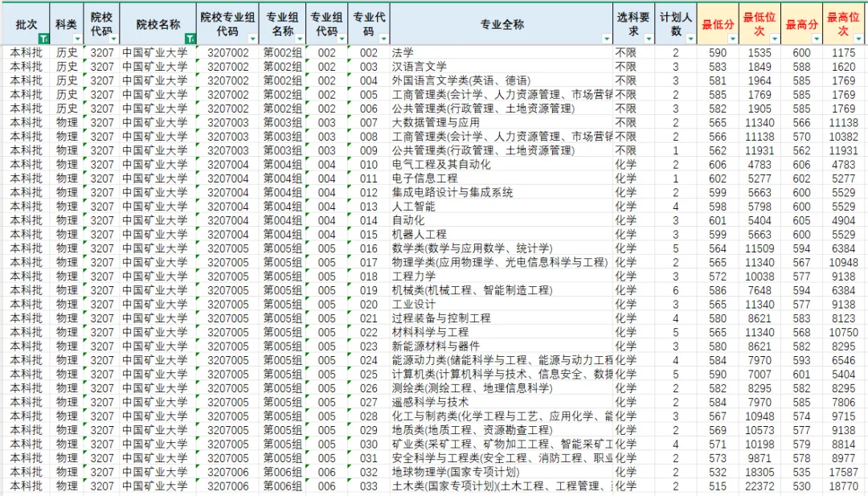Click the 最低位次 value 22372
868x496 pixels.
(x=759, y=486)
